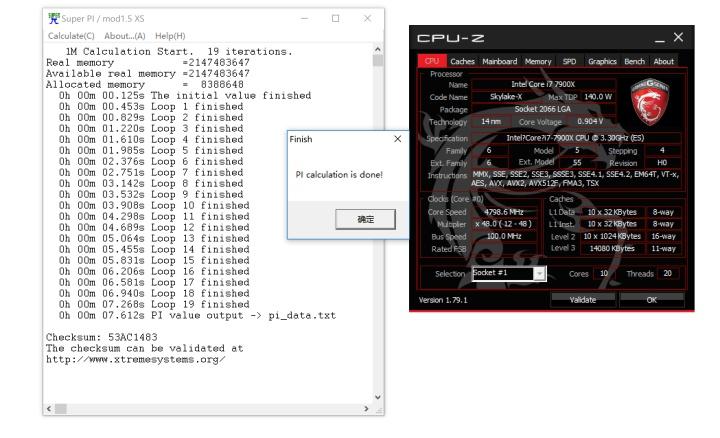This screenshot has height=438, width=720.
Task: Click the OK button in CPU-Z
Action: tap(652, 300)
